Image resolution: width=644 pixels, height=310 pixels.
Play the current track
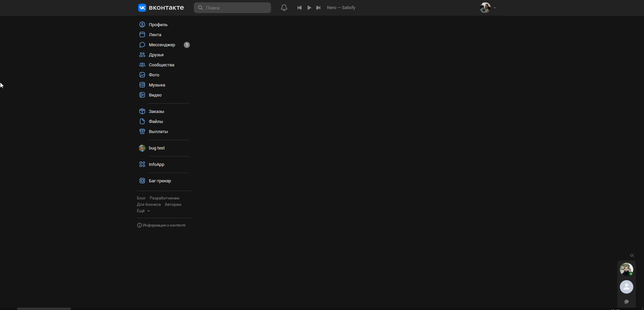click(x=309, y=8)
